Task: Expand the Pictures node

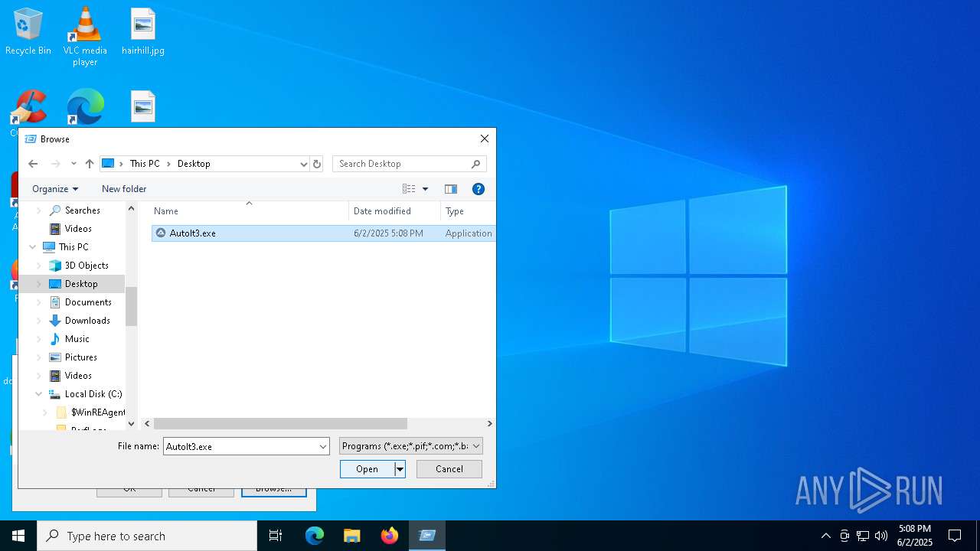Action: click(x=38, y=357)
